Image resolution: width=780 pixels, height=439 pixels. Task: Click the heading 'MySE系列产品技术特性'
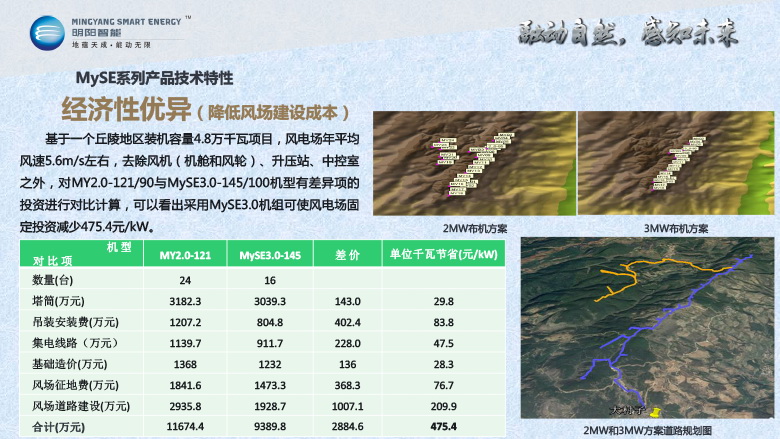(x=154, y=78)
